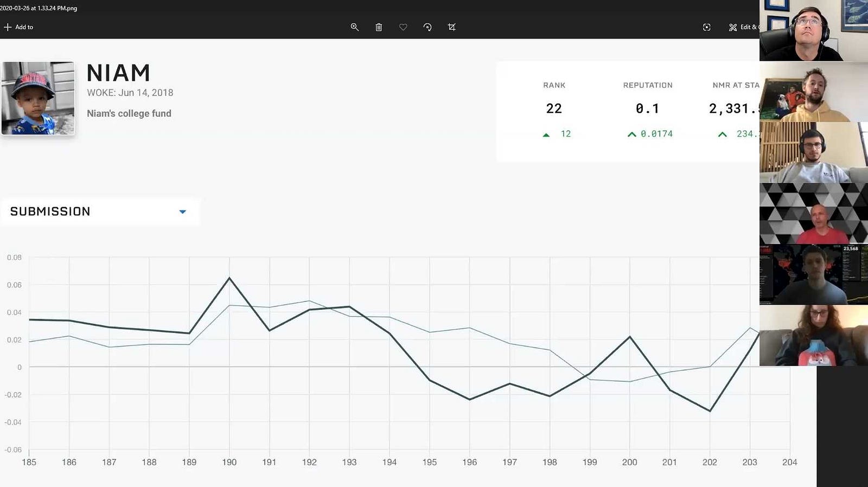Click the heart favorite icon
This screenshot has width=868, height=487.
[403, 27]
